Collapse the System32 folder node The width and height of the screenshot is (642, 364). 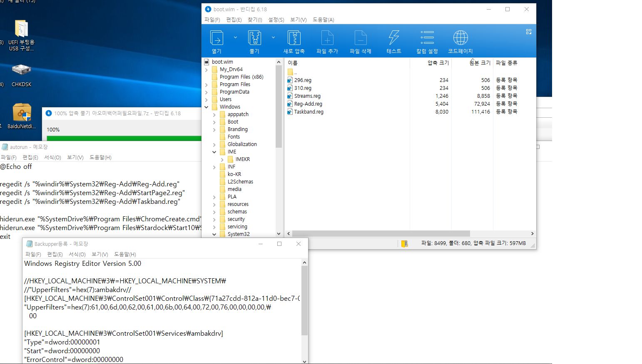[214, 234]
